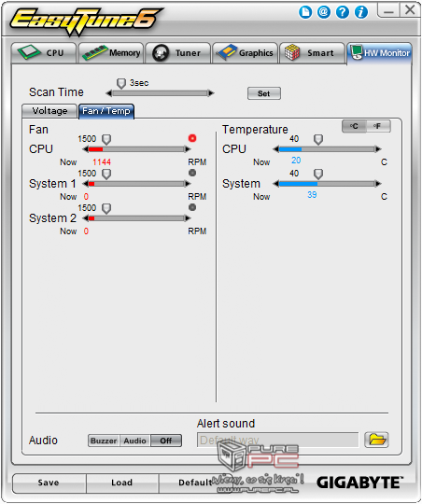
Task: Open the info icon in the header
Action: 361,12
